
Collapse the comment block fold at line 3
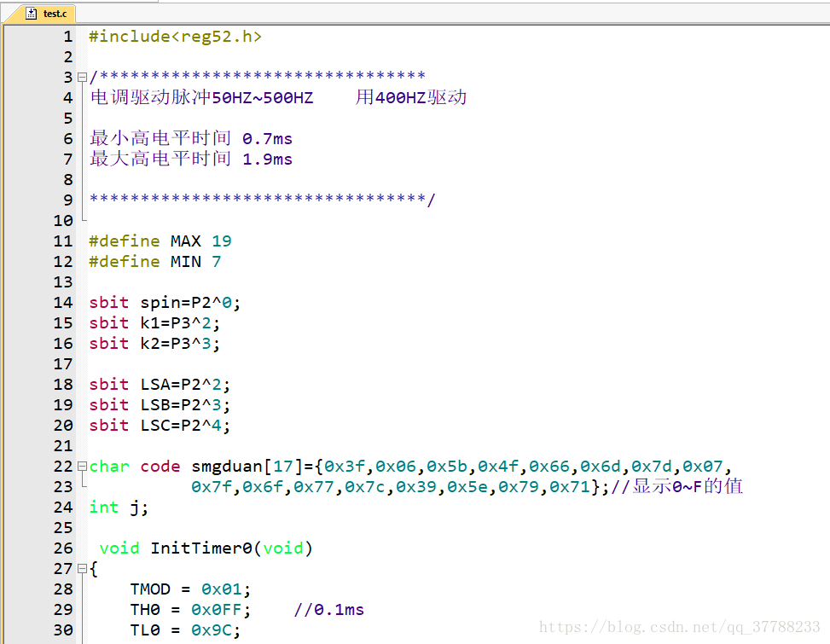[x=82, y=78]
